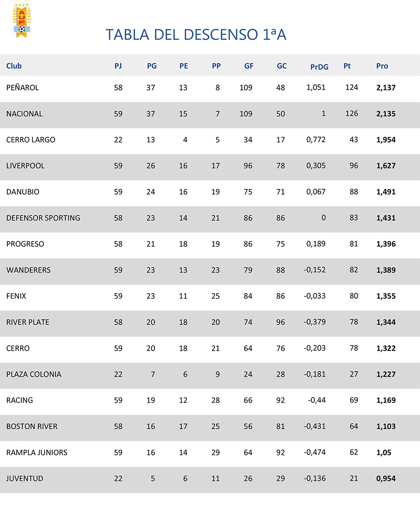
Task: Select the DEFENSOR SPORTING row
Action: coord(210,218)
